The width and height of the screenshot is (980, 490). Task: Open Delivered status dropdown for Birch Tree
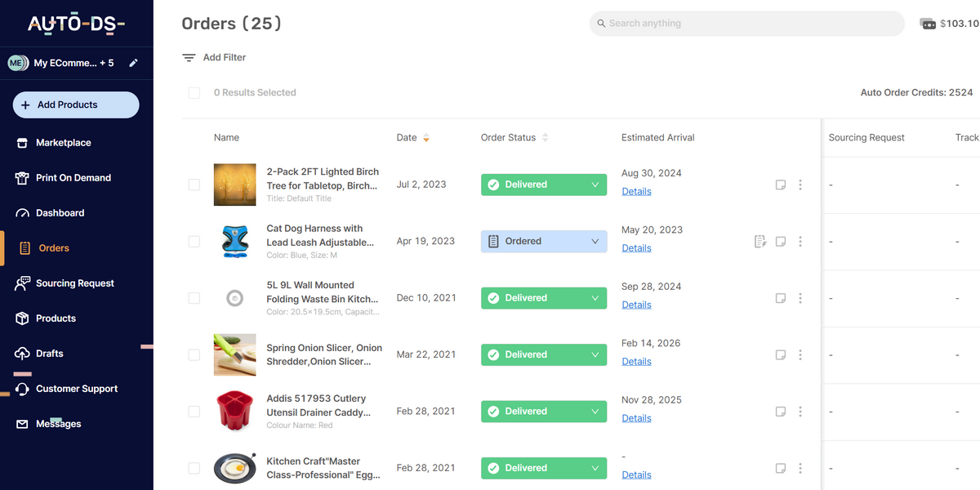pyautogui.click(x=595, y=185)
